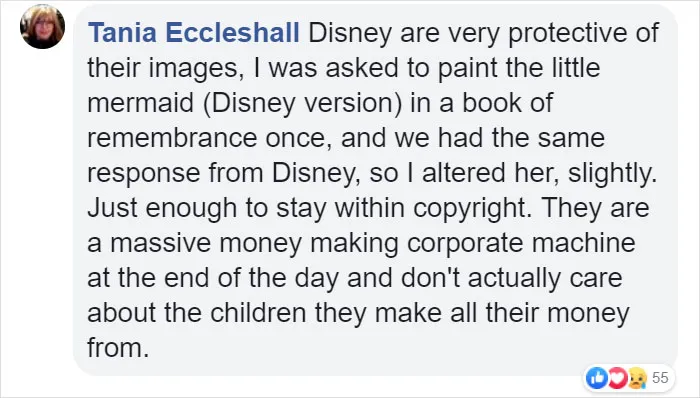The image size is (700, 398).
Task: Click the first word "Disney" after the name
Action: pos(350,34)
